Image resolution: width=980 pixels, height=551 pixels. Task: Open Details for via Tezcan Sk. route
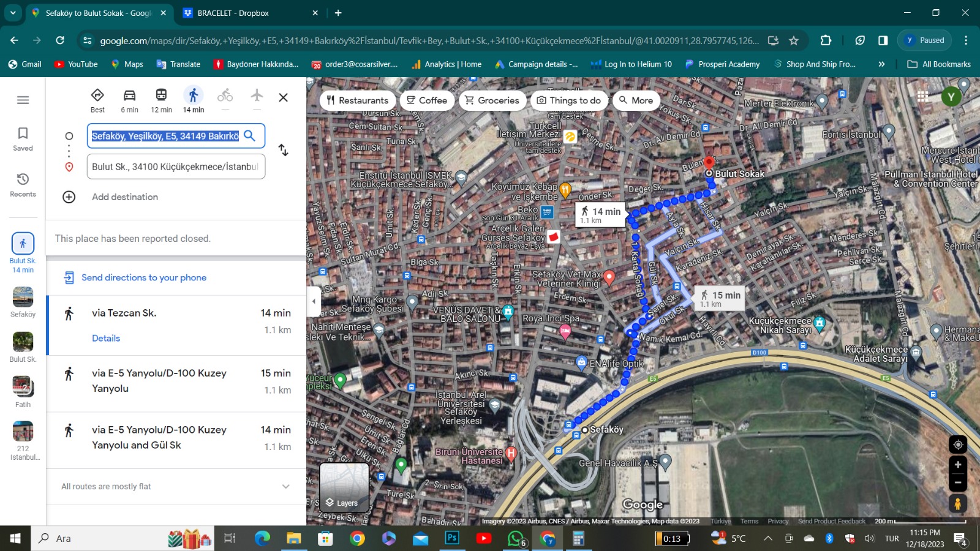click(x=106, y=339)
